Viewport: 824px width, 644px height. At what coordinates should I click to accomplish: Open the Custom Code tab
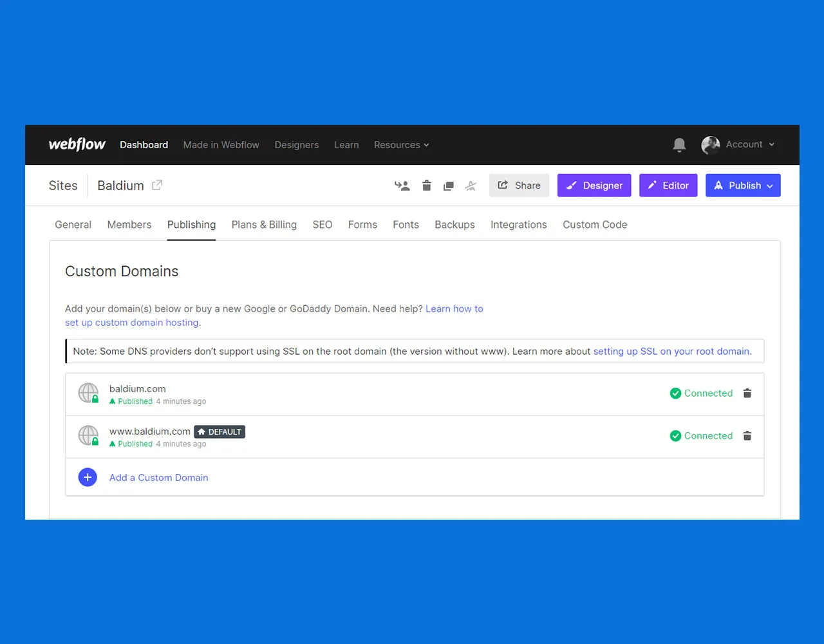pyautogui.click(x=595, y=224)
